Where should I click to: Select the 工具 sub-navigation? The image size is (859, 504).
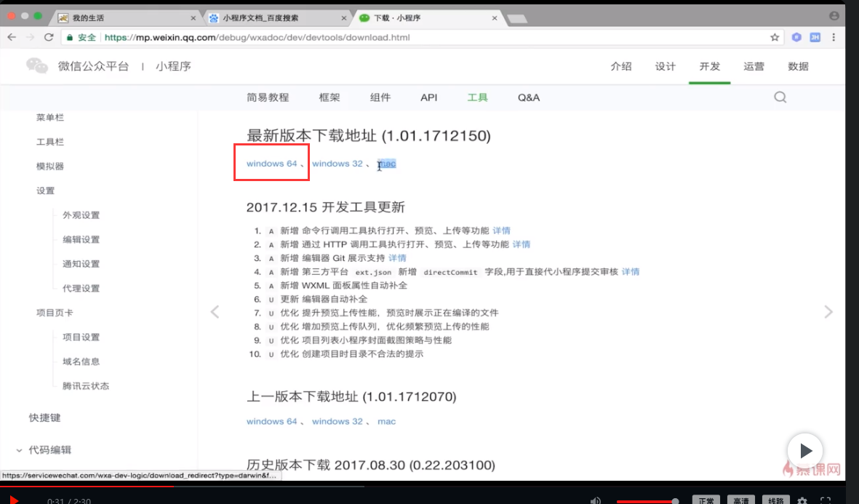pyautogui.click(x=477, y=97)
